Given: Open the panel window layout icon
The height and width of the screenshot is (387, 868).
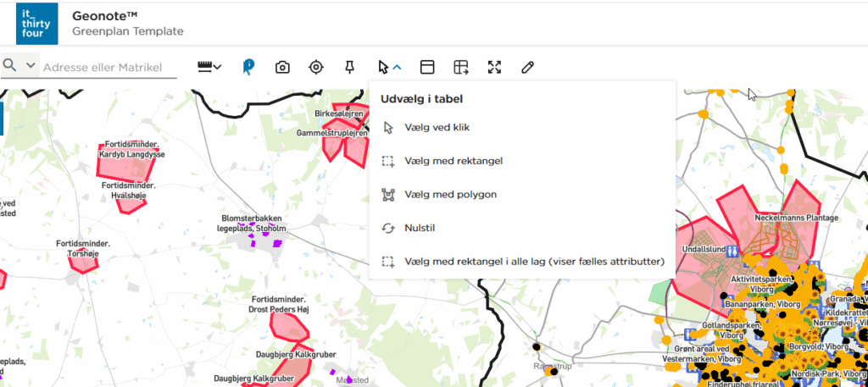Looking at the screenshot, I should pos(427,67).
